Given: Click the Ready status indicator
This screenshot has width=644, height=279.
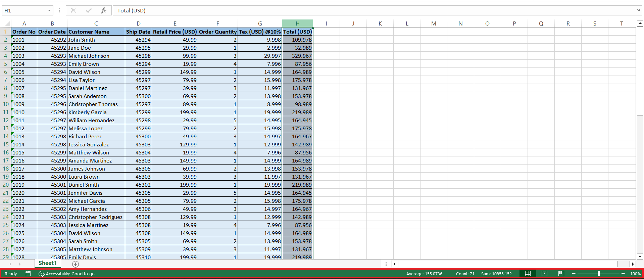Looking at the screenshot, I should (11, 274).
